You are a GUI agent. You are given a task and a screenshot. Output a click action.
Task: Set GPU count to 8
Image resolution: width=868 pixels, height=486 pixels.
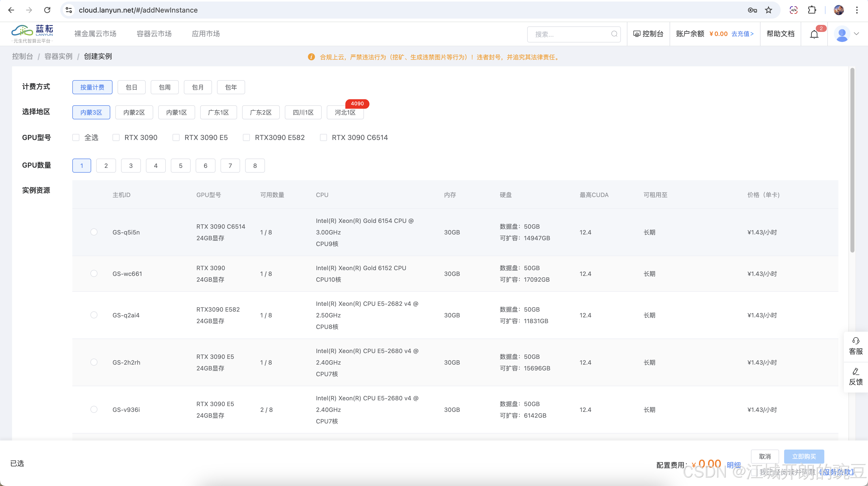[x=255, y=166]
